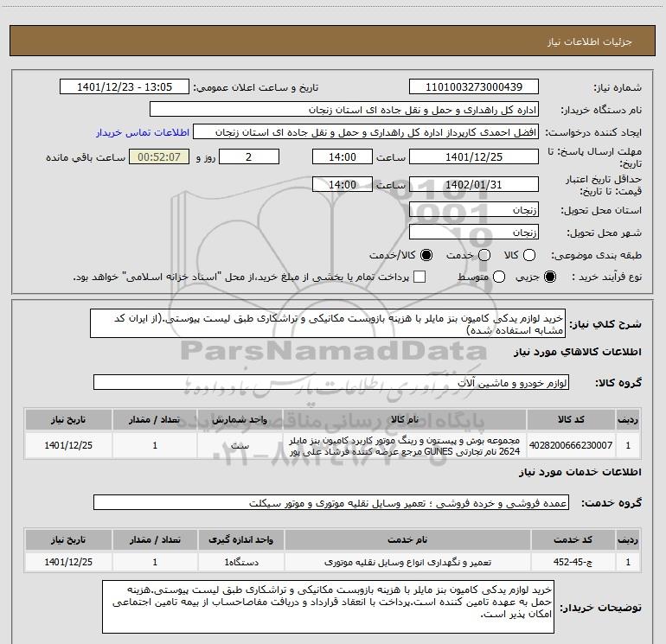Click the کد خدمت column header
Image resolution: width=666 pixels, height=644 pixels.
(573, 539)
